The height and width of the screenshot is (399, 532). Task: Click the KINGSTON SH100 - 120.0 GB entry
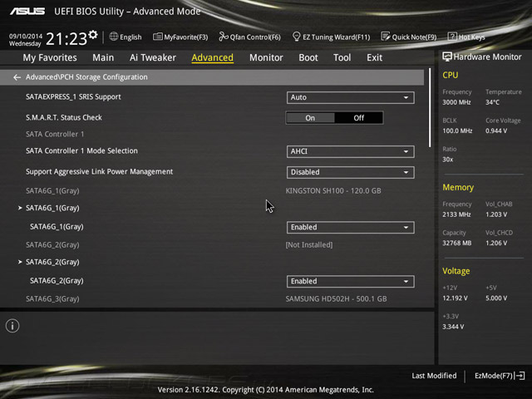[333, 190]
